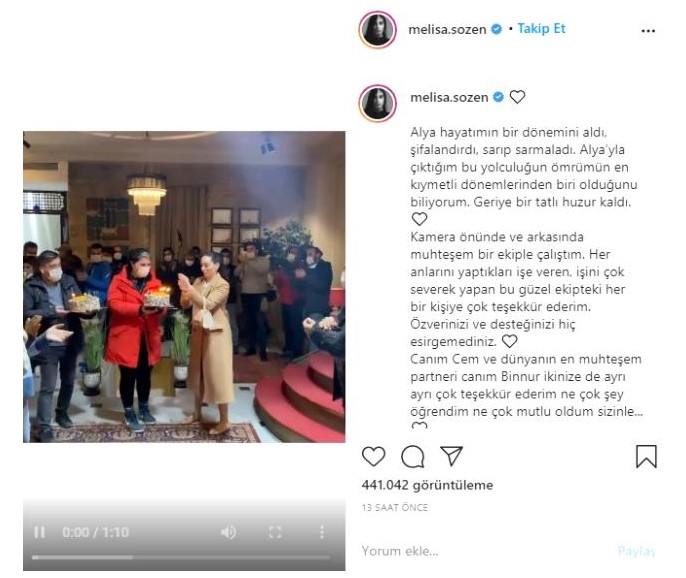The width and height of the screenshot is (686, 578).
Task: Open the video player's more options menu
Action: [322, 532]
